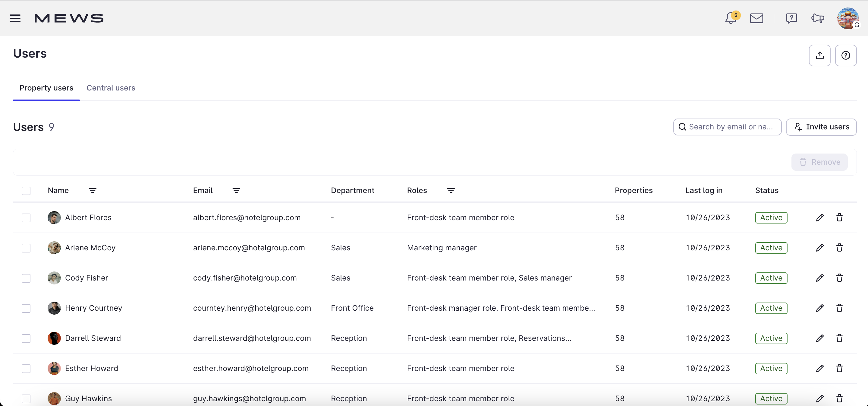
Task: Switch to the Central users tab
Action: pyautogui.click(x=111, y=88)
